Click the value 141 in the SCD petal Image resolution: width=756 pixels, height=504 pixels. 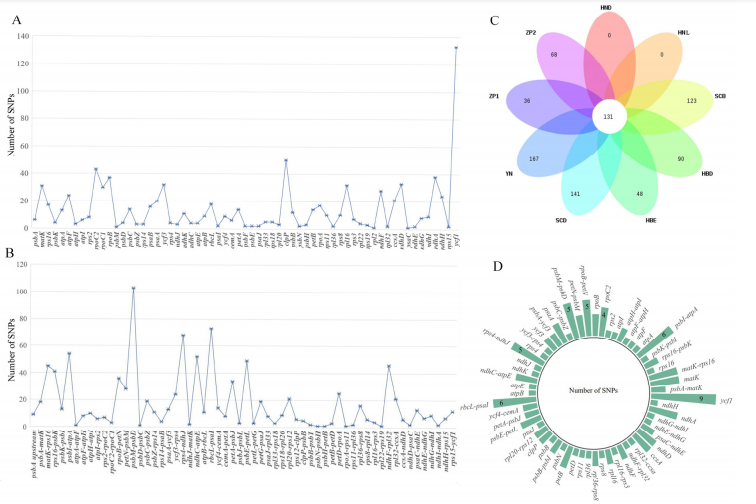[x=575, y=194]
